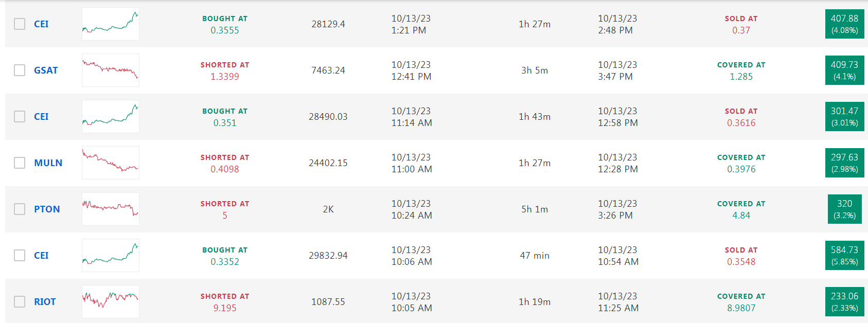
Task: Select the 320 profit badge for PTON
Action: (x=844, y=209)
